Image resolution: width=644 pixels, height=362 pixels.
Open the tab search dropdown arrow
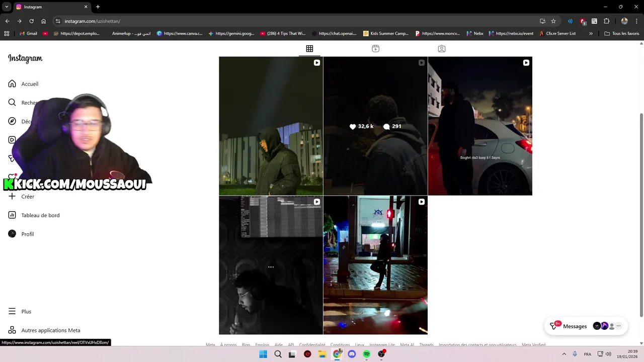click(x=7, y=7)
